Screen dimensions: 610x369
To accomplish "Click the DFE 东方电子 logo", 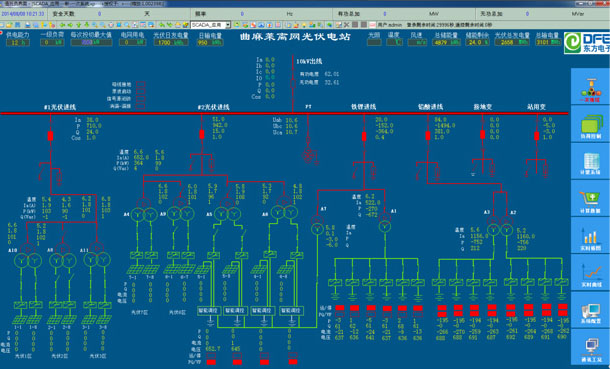I will pyautogui.click(x=587, y=42).
